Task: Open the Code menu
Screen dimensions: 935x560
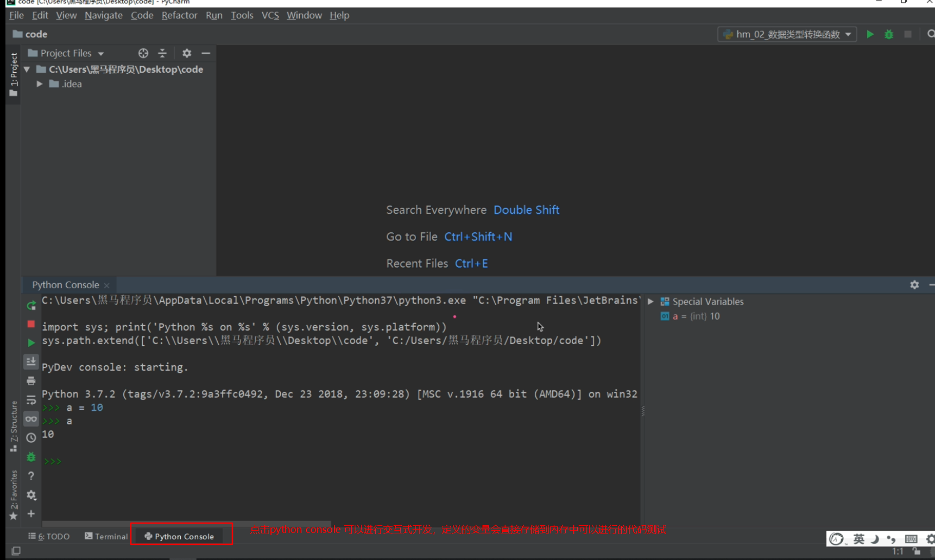Action: click(142, 15)
